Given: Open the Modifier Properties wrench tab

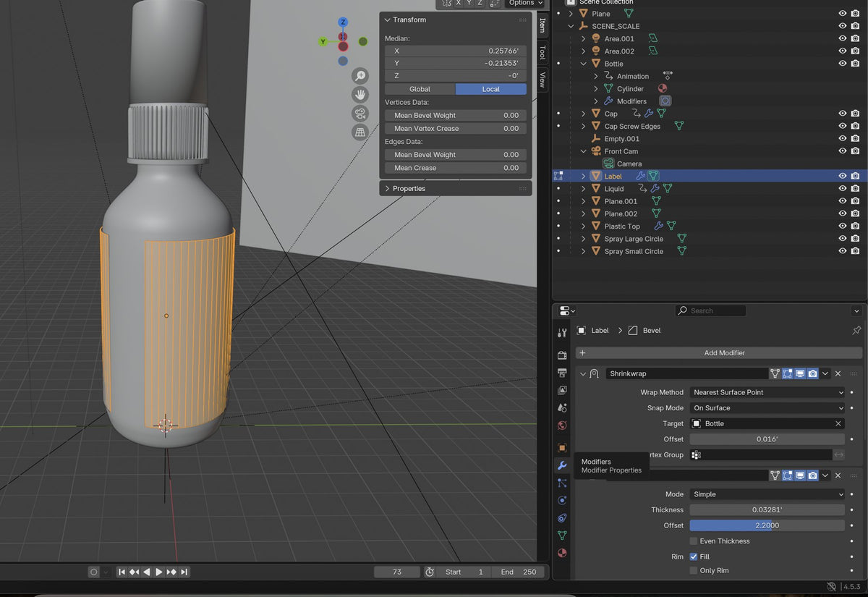Looking at the screenshot, I should pyautogui.click(x=562, y=465).
